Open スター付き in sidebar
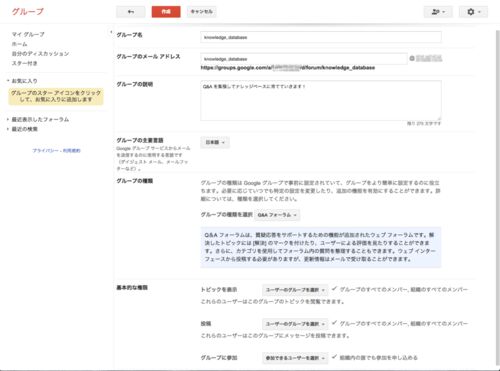The height and width of the screenshot is (371, 500). [x=25, y=63]
